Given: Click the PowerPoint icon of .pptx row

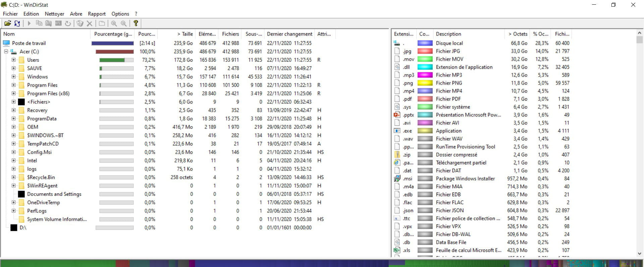Looking at the screenshot, I should point(397,115).
